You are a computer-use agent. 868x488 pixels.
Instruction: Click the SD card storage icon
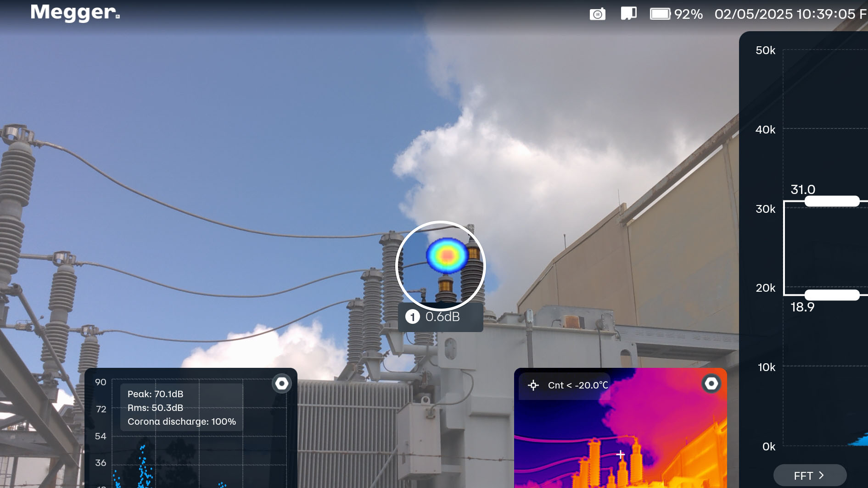tap(628, 13)
